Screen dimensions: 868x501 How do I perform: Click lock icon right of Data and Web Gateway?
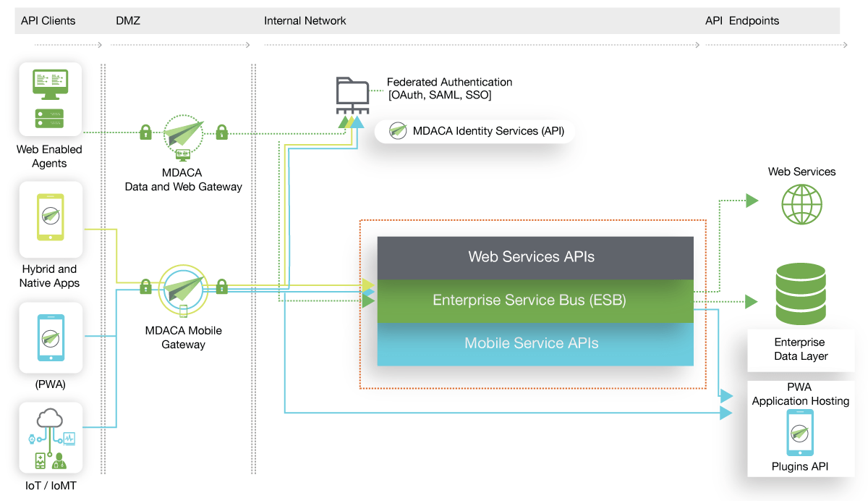point(222,132)
